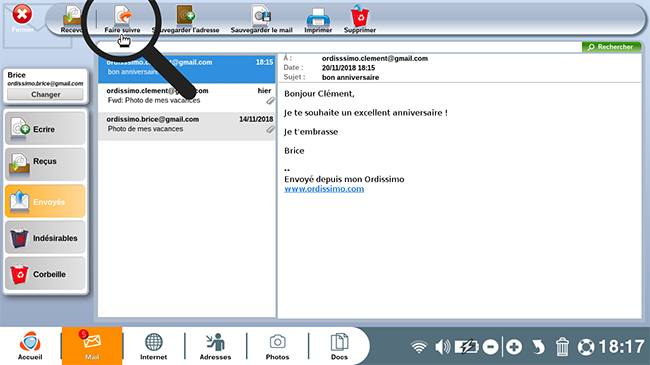The image size is (650, 365).
Task: Open the Corbeille trash folder
Action: coord(45,274)
